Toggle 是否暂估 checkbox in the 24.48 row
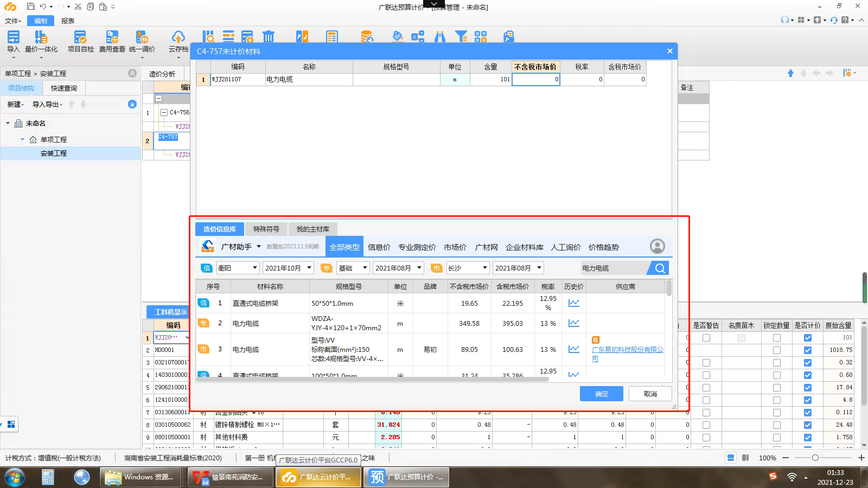Screen dimensions: 868x488 (706, 425)
